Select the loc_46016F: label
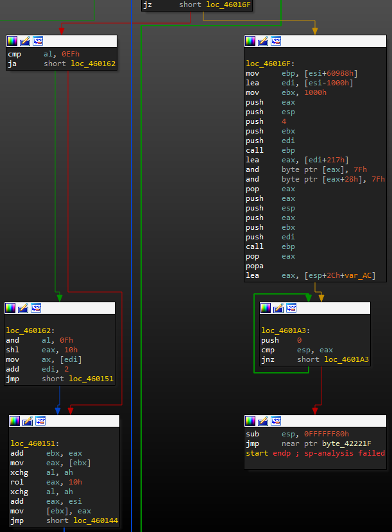This screenshot has width=392, height=532. [x=270, y=64]
